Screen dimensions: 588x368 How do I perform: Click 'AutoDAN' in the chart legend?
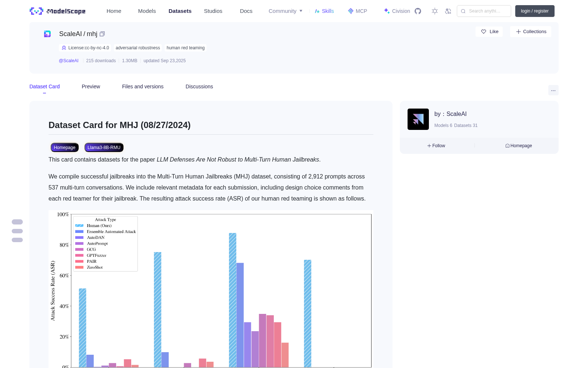click(96, 237)
